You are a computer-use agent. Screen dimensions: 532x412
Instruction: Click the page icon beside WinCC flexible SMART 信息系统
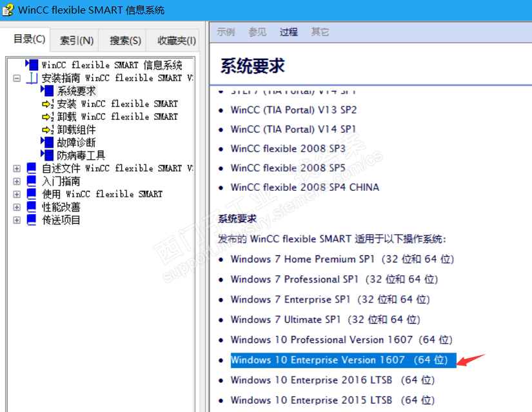click(x=32, y=65)
